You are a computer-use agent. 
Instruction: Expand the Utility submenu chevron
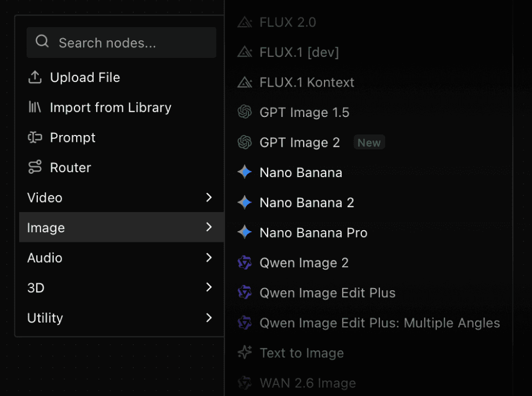(x=209, y=318)
